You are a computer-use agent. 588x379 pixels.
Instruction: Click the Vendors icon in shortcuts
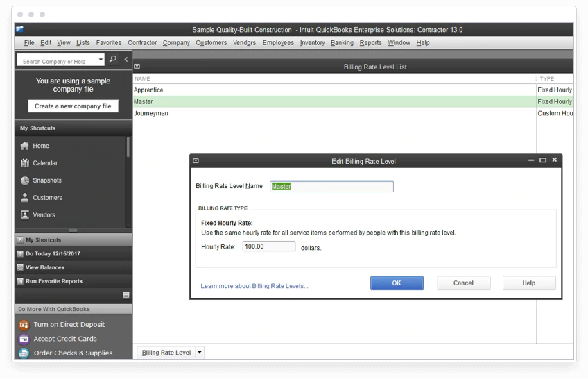click(25, 214)
